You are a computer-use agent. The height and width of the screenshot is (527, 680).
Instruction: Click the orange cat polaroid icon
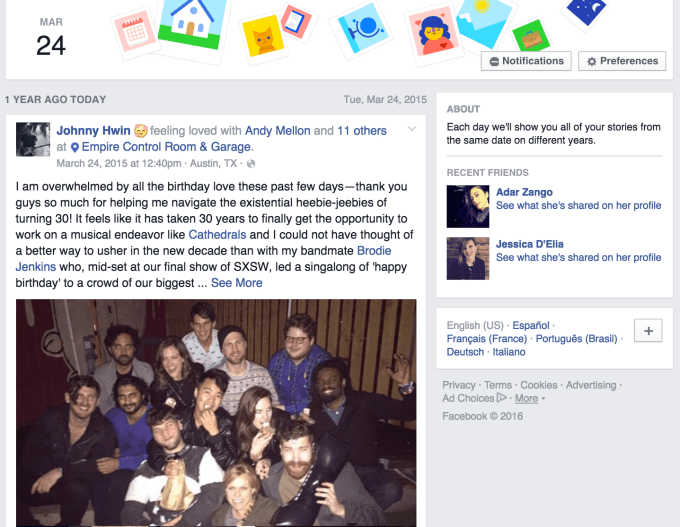tap(263, 39)
